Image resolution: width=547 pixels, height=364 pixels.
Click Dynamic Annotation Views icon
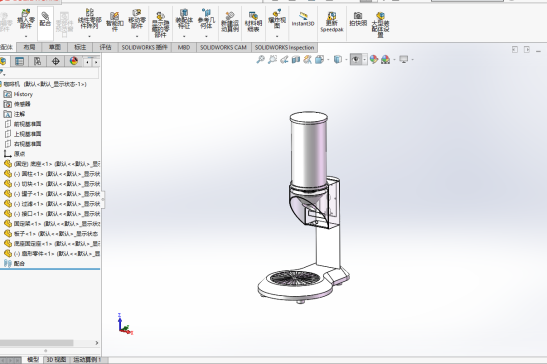pyautogui.click(x=307, y=60)
